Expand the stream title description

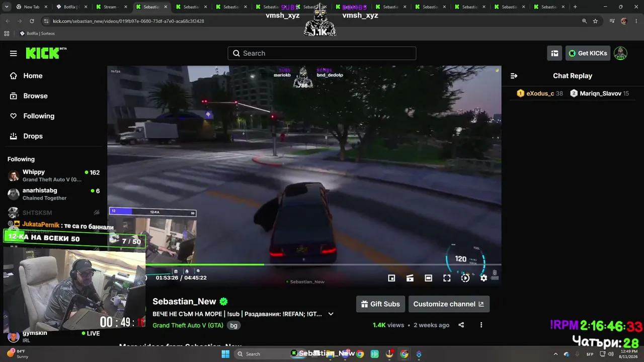point(331,314)
